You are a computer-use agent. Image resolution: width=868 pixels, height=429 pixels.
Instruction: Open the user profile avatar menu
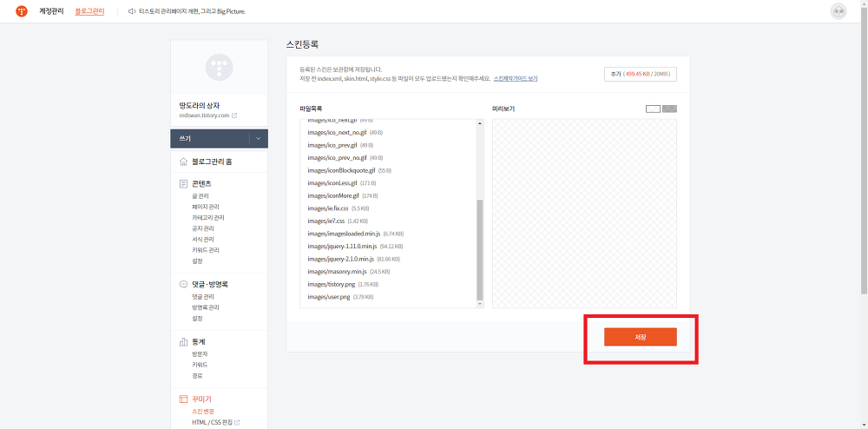coord(838,11)
